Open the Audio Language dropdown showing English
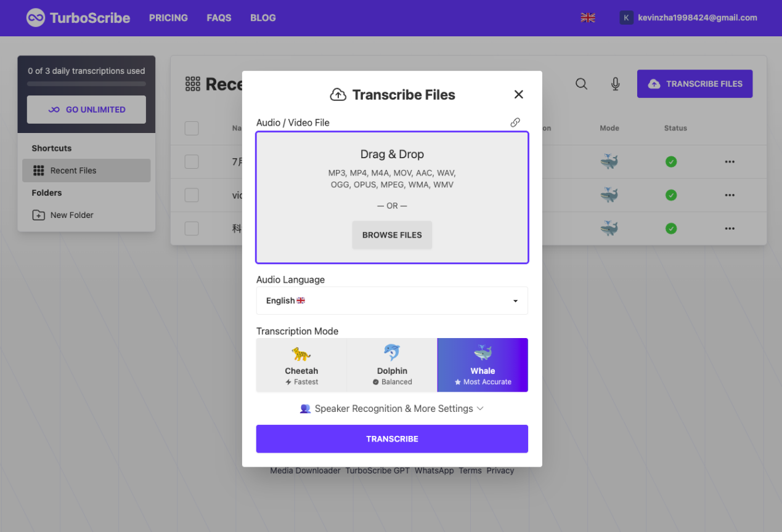The width and height of the screenshot is (782, 532). [x=392, y=300]
